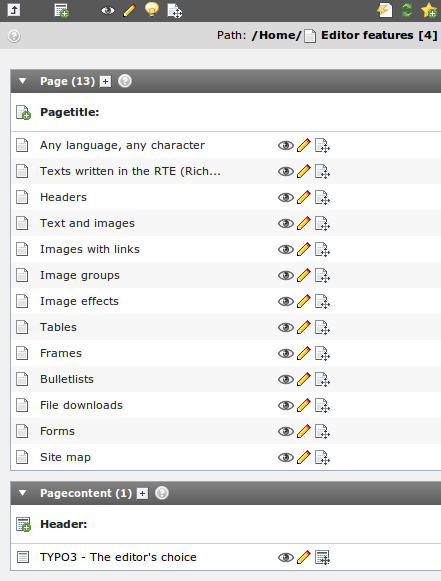Hide the Headers page with its eye icon
The width and height of the screenshot is (441, 581).
click(285, 197)
